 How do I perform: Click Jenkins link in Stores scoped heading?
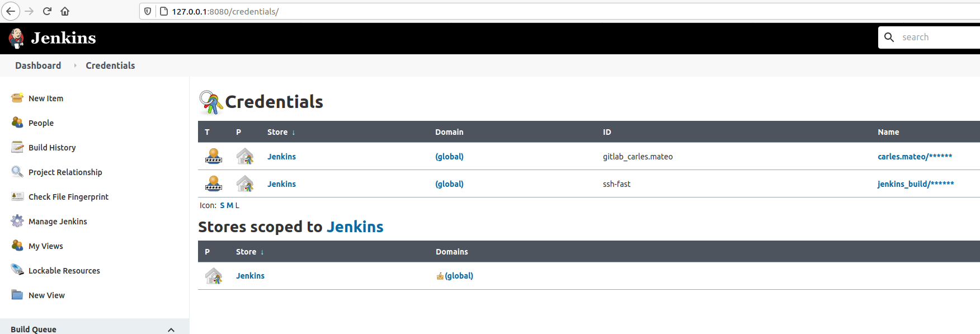355,227
